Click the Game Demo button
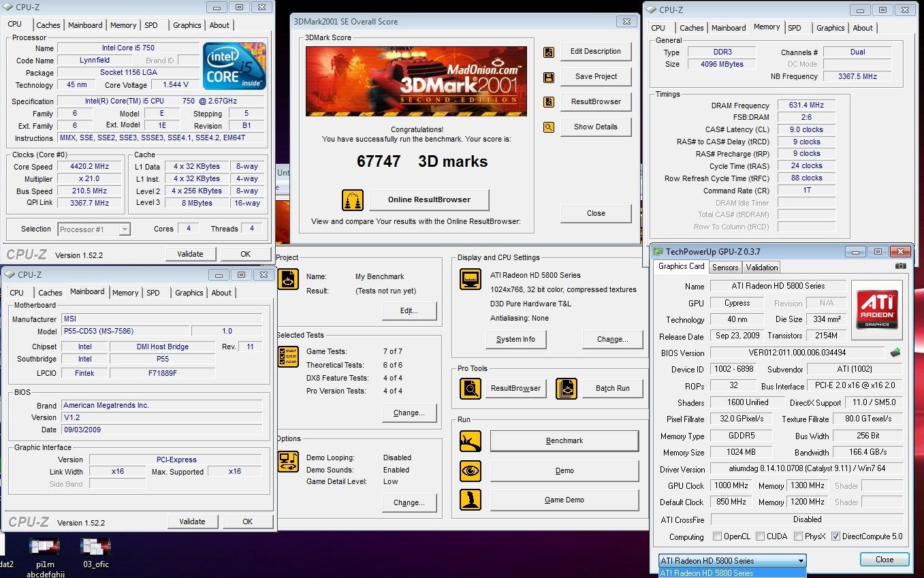 pyautogui.click(x=564, y=500)
